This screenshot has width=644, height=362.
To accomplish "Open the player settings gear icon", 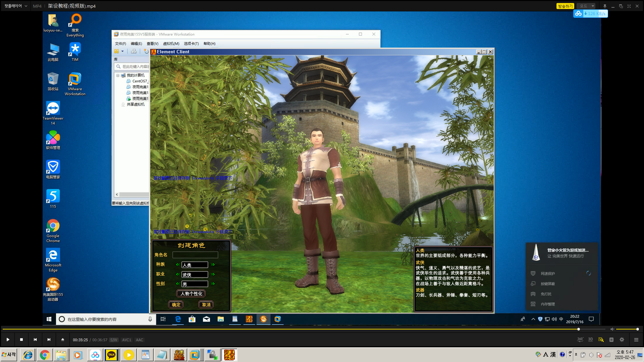I will tap(622, 340).
